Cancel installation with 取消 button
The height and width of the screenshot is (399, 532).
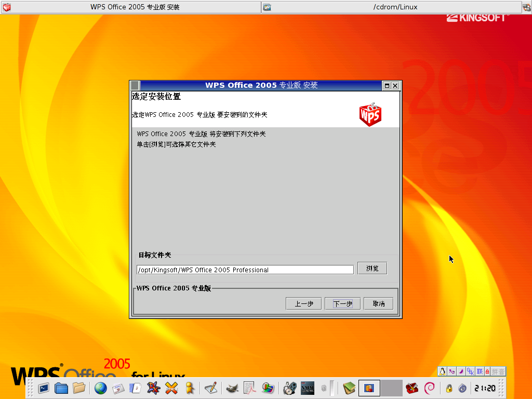tap(379, 303)
